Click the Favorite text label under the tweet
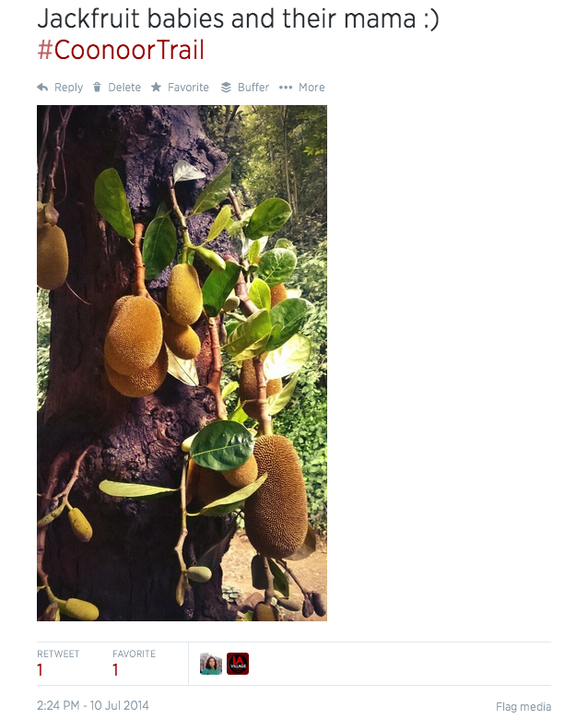Image resolution: width=588 pixels, height=719 pixels. pyautogui.click(x=188, y=88)
